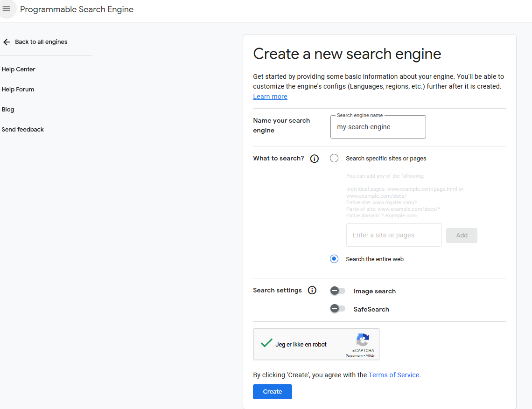The height and width of the screenshot is (409, 532).
Task: Click the Search engine name field
Action: coord(378,127)
